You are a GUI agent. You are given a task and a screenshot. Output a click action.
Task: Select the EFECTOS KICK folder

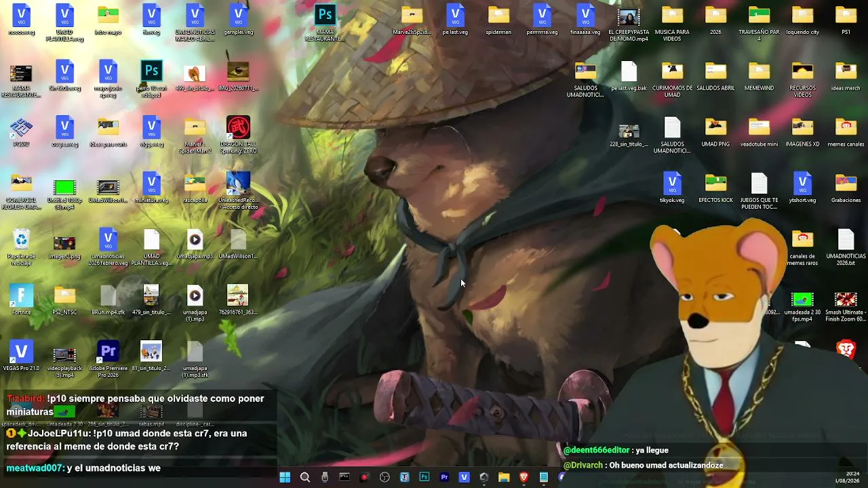(x=715, y=188)
